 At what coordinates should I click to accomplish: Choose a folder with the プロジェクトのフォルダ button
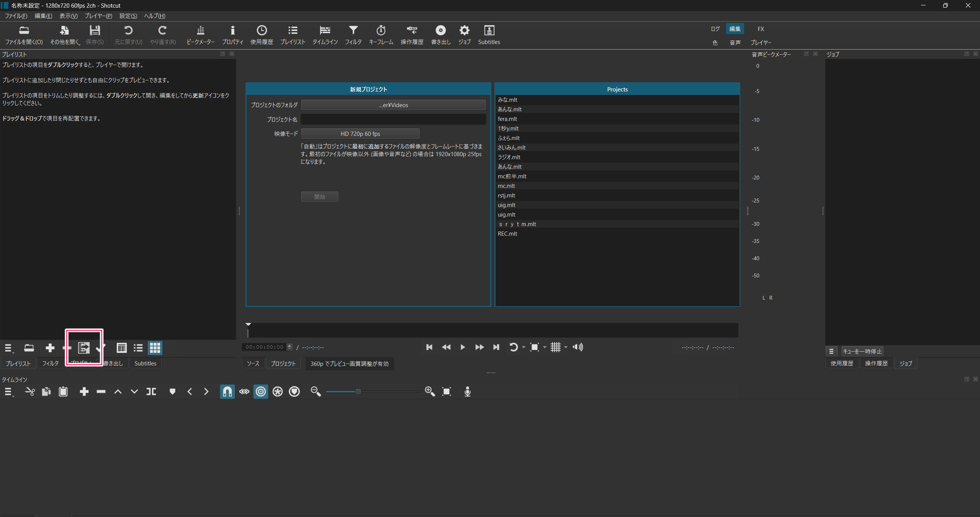click(393, 105)
